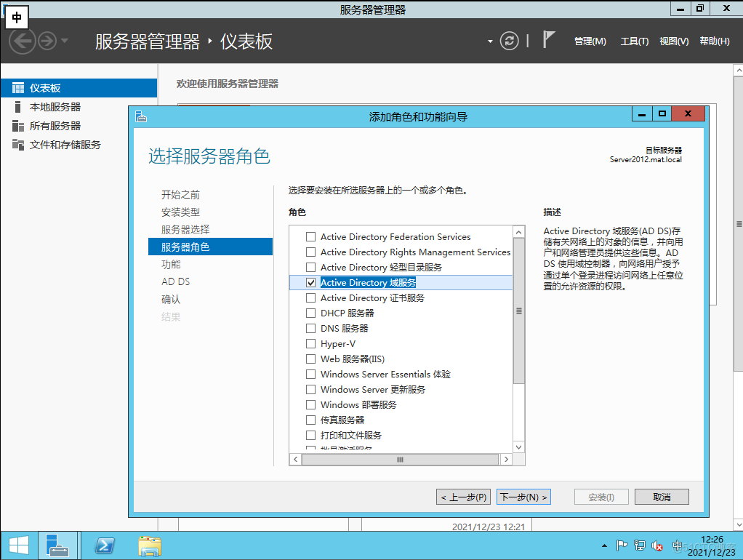This screenshot has width=743, height=560.
Task: Click the back navigation arrow in Server Manager
Action: click(x=23, y=41)
